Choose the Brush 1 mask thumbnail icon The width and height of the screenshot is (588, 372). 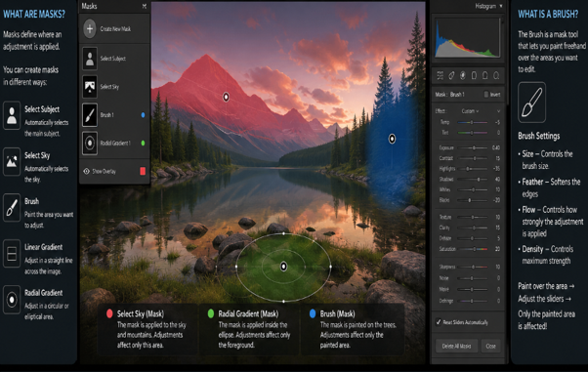[x=90, y=115]
